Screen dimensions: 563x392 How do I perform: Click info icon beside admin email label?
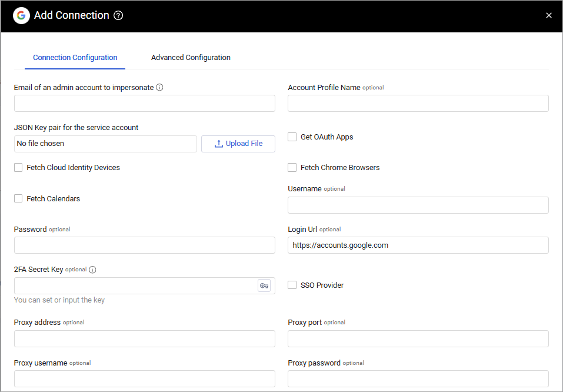(x=159, y=88)
